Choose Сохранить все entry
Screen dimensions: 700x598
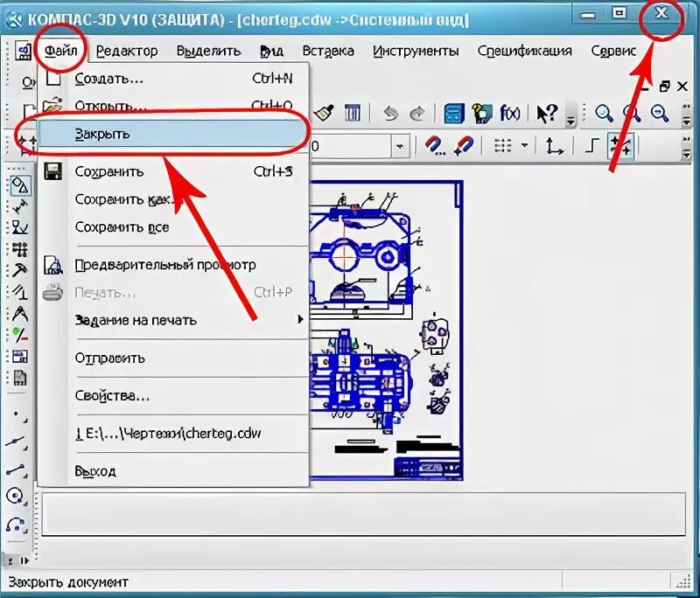click(173, 227)
